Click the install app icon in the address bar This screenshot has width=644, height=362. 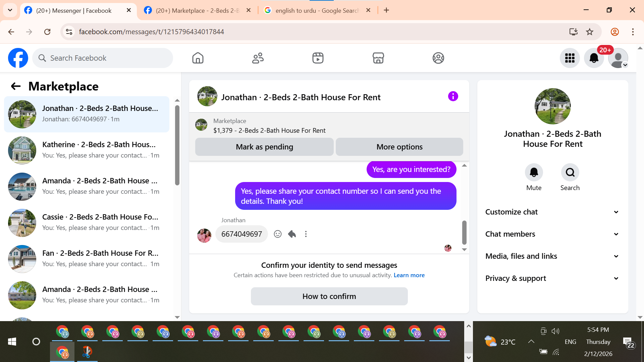click(x=574, y=32)
